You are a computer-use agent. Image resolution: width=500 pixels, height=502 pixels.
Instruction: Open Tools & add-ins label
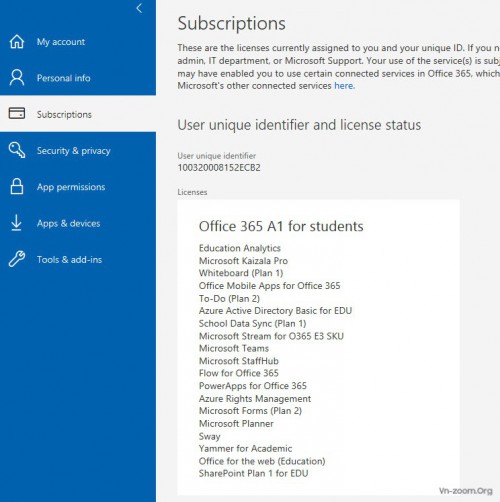pyautogui.click(x=69, y=260)
